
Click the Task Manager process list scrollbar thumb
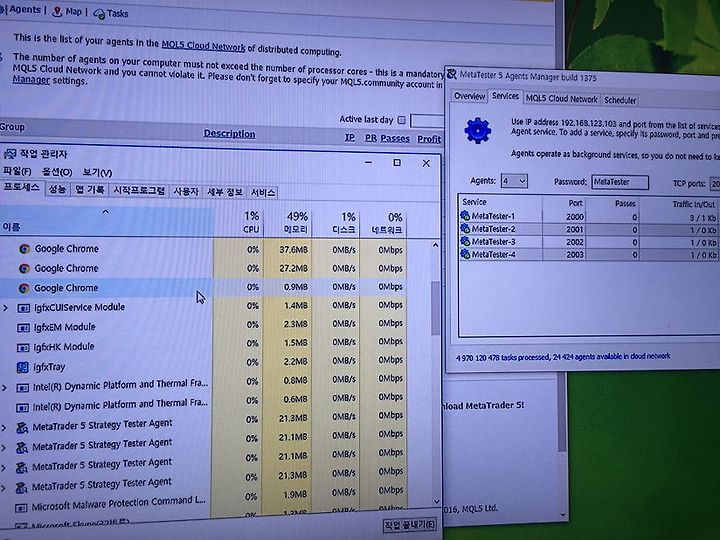(435, 308)
